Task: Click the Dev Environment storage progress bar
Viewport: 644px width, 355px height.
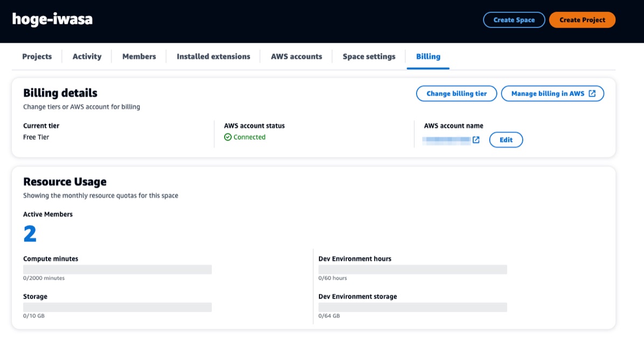Action: [x=412, y=306]
